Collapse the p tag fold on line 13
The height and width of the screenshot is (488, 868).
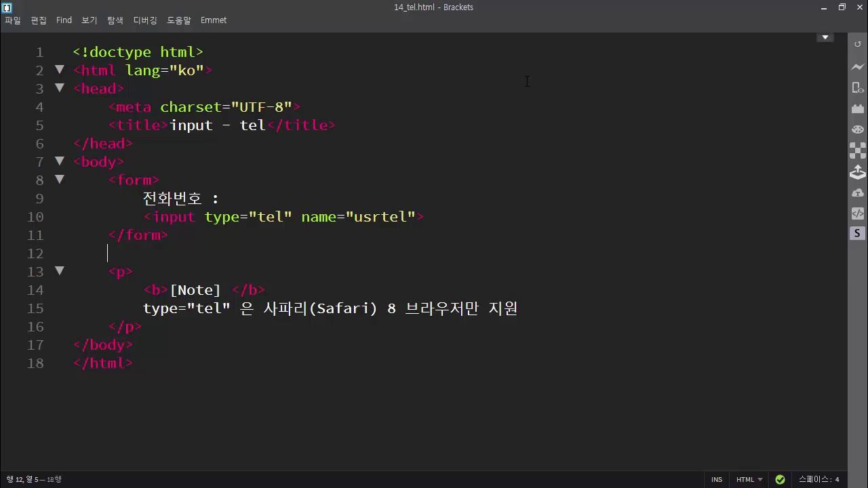pos(60,271)
